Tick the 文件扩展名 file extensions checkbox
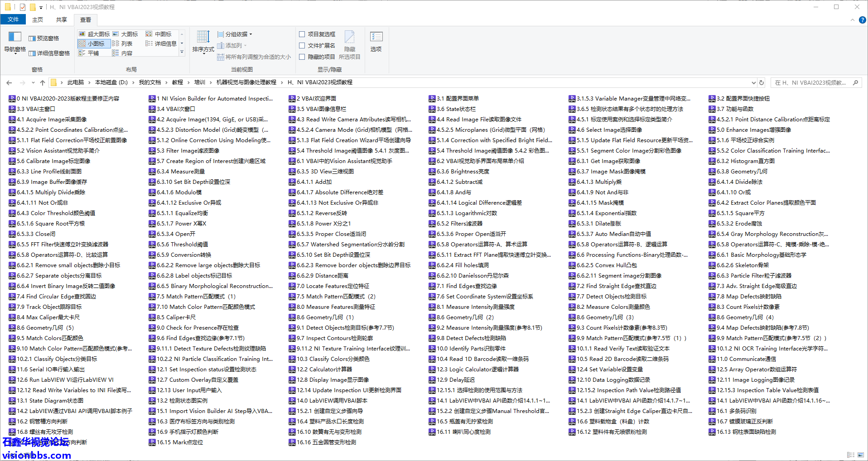Screen dimensions: 868x461 point(302,45)
